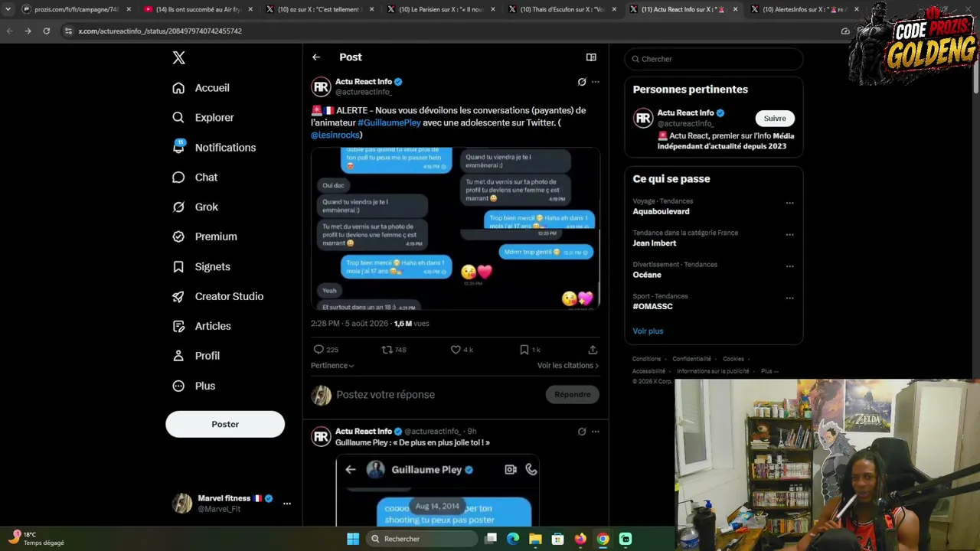Viewport: 980px width, 551px height.
Task: Click the Répondre button
Action: pos(573,395)
